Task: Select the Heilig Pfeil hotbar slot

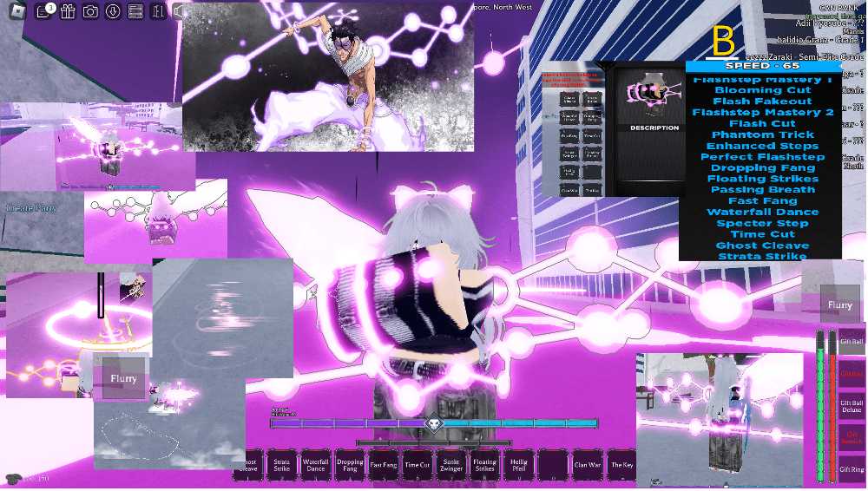Action: tap(519, 465)
